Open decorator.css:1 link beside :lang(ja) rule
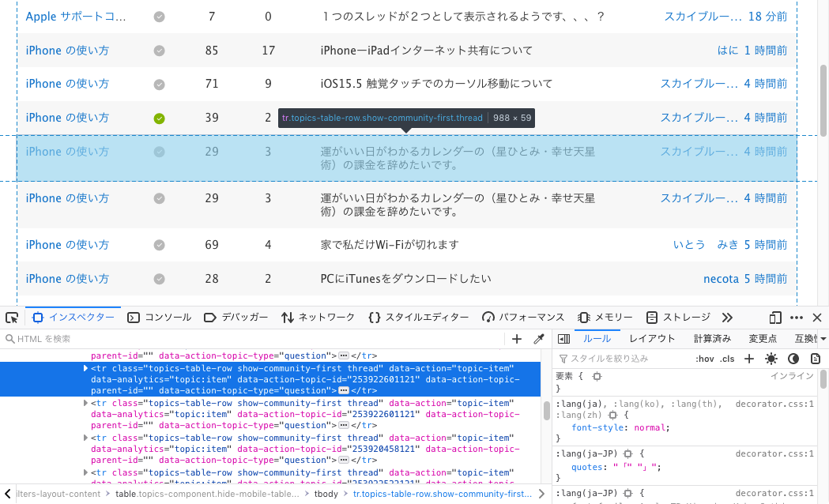 (774, 404)
